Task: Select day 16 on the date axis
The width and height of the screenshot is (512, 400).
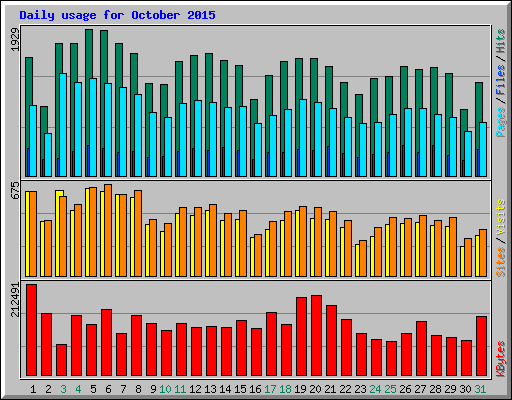Action: pos(255,389)
